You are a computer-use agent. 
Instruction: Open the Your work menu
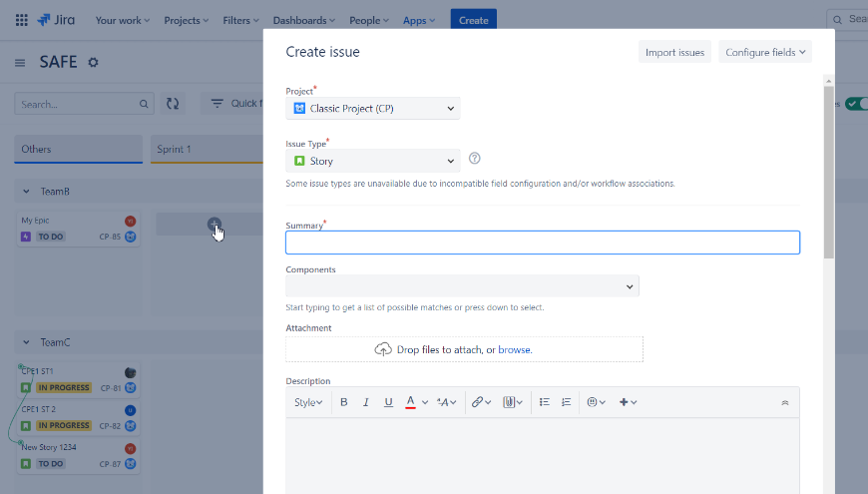[x=123, y=21]
